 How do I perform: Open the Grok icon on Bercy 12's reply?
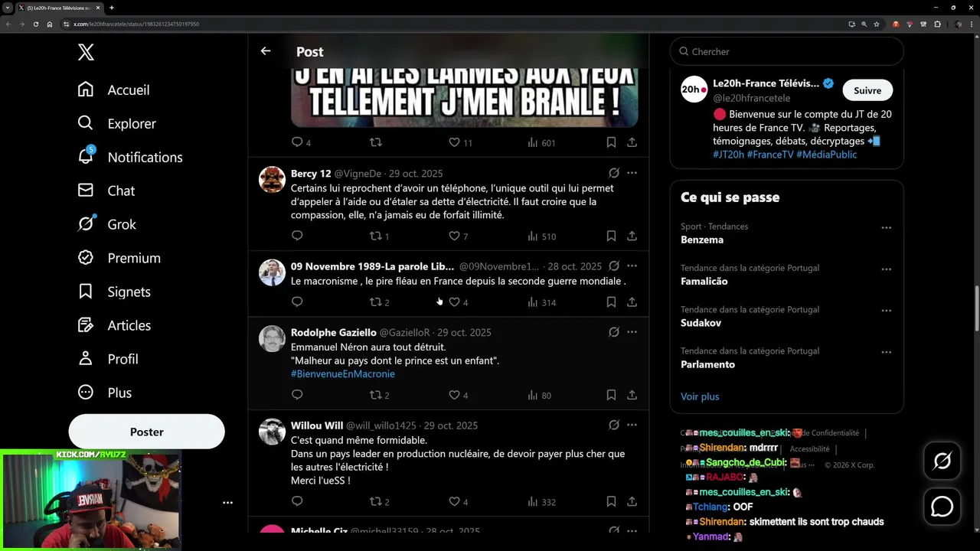(x=614, y=173)
